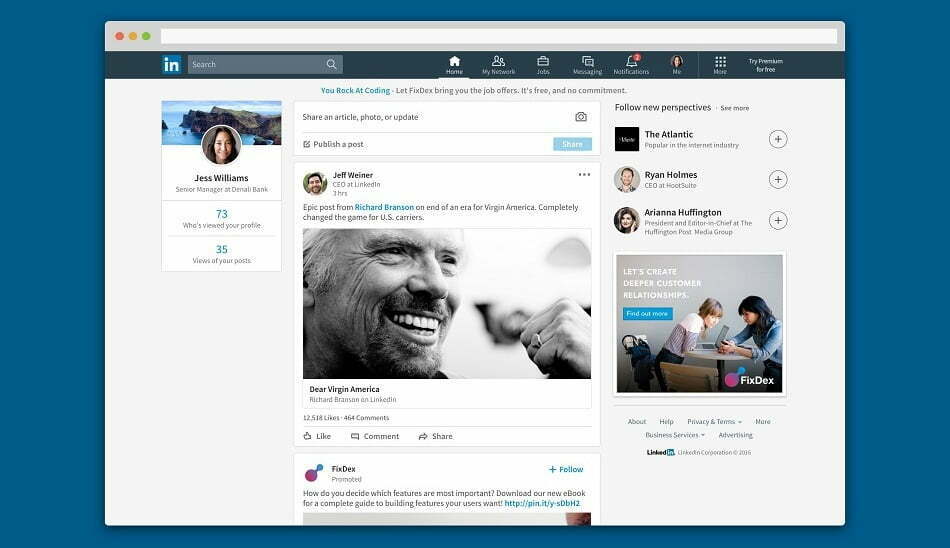Click the FixDex ad image

700,323
